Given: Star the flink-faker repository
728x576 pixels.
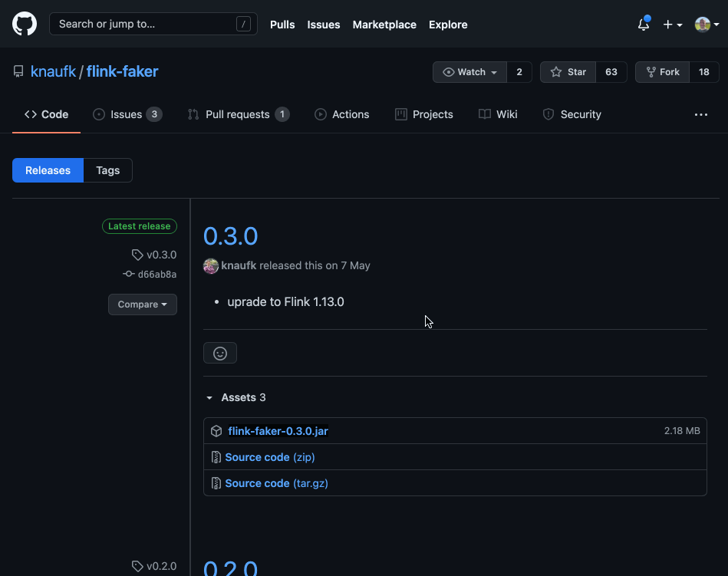Looking at the screenshot, I should coord(568,72).
